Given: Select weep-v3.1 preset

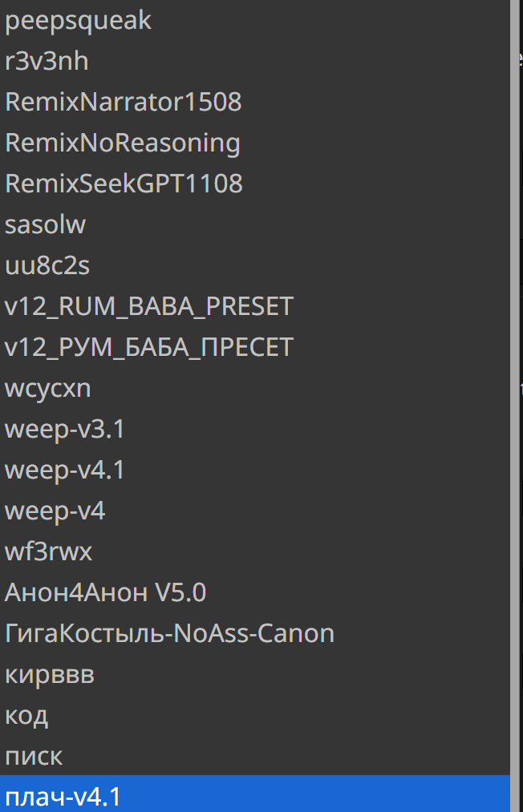Looking at the screenshot, I should tap(65, 430).
